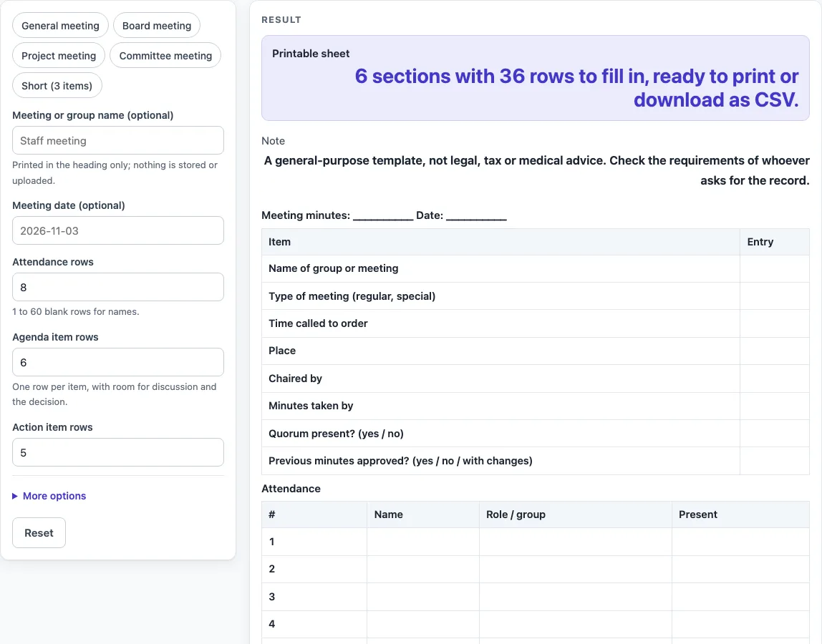The width and height of the screenshot is (822, 644).
Task: Click the 'Entry' column header
Action: (774, 242)
